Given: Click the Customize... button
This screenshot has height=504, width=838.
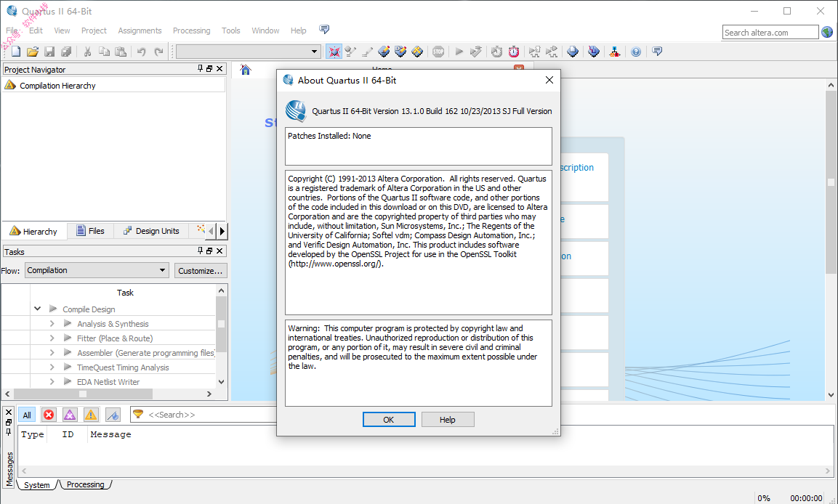Looking at the screenshot, I should 201,271.
